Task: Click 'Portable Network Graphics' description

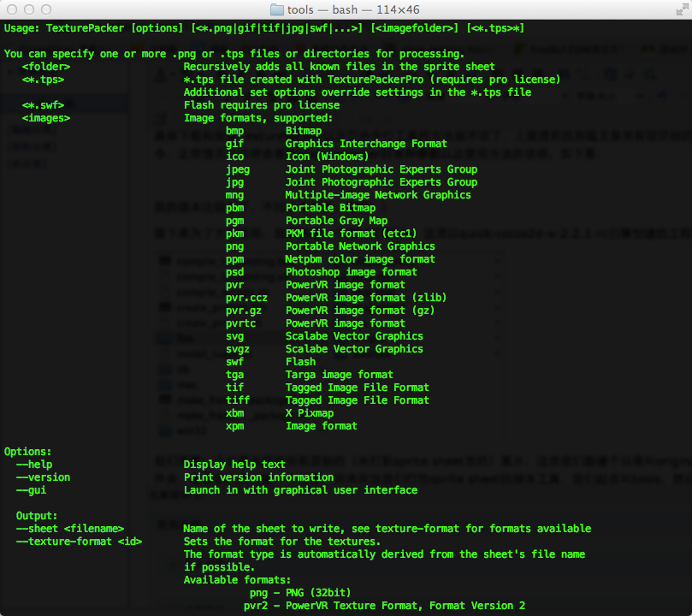Action: (x=360, y=246)
